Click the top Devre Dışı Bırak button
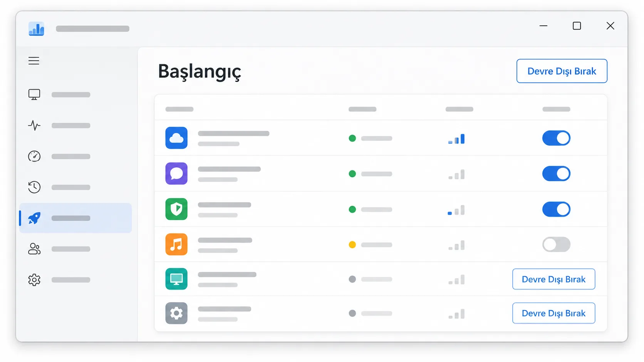Viewport: 644px width, 362px height. coord(562,71)
